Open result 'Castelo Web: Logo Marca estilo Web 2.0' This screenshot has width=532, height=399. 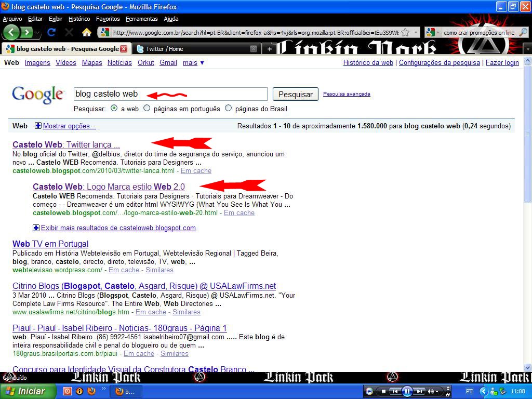point(109,187)
